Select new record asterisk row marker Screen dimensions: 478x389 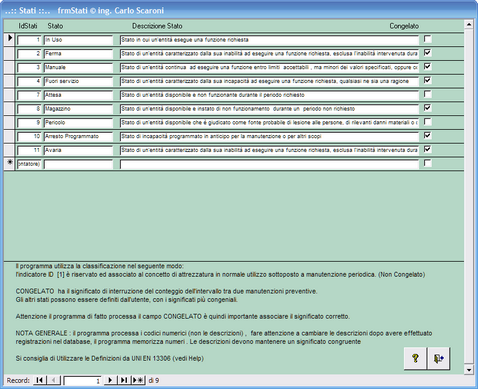click(x=9, y=164)
